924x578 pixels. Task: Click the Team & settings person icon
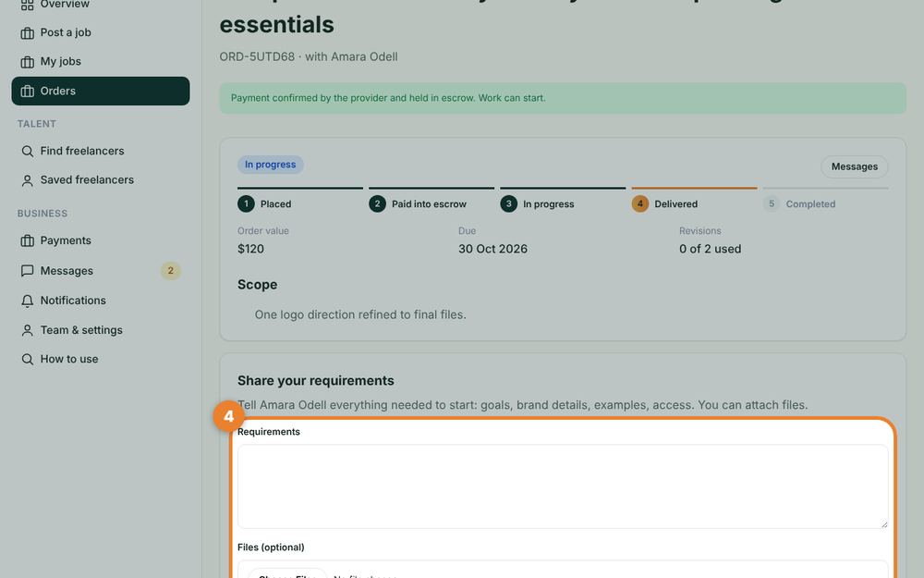[27, 330]
